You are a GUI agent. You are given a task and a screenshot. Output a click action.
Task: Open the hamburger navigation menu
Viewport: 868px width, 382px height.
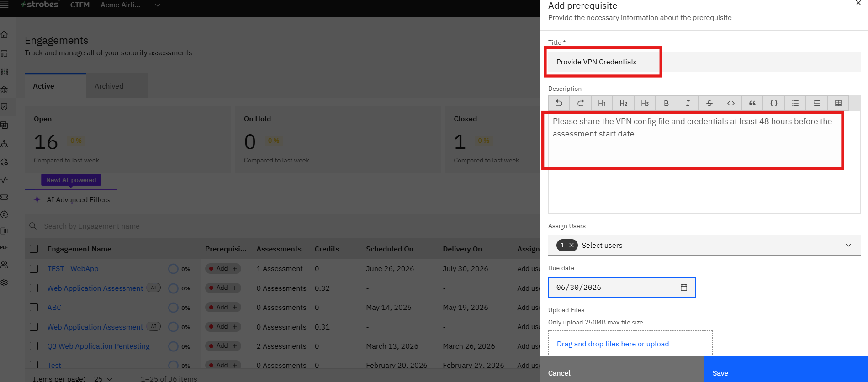point(5,5)
